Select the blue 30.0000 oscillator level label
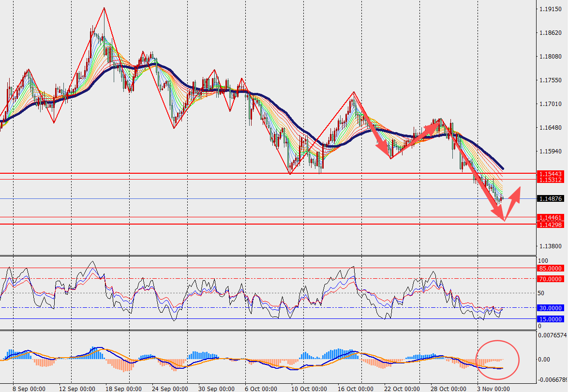The width and height of the screenshot is (568, 392). pyautogui.click(x=552, y=308)
